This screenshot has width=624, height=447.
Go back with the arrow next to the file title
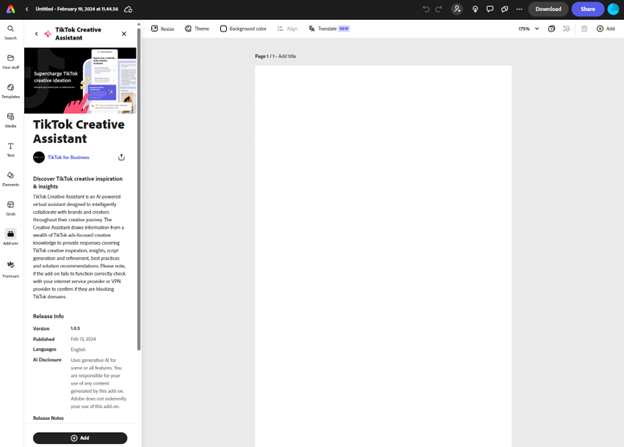click(x=27, y=9)
